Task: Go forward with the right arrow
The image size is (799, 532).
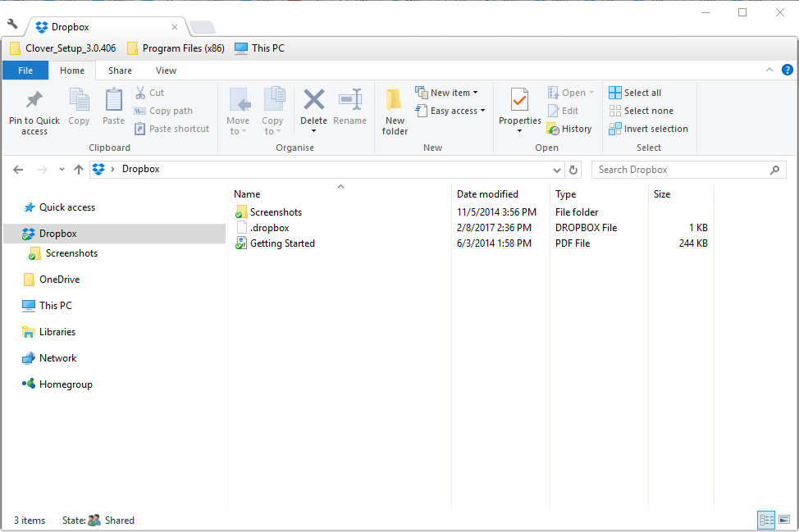Action: pos(43,170)
